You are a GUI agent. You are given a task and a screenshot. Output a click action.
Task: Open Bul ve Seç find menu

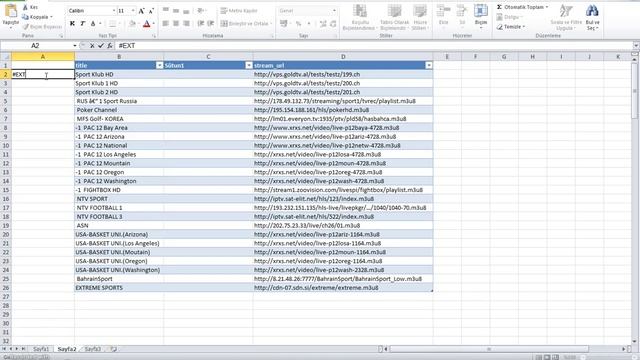click(592, 17)
